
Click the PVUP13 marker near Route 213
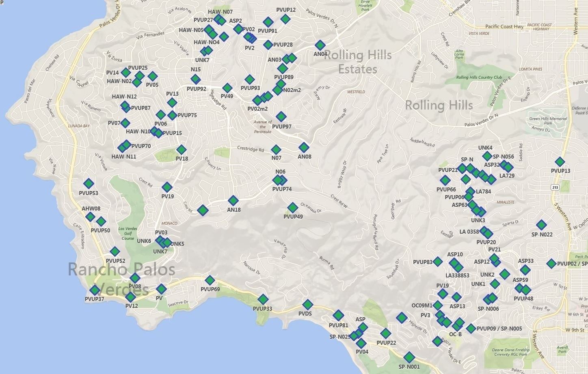(x=560, y=161)
